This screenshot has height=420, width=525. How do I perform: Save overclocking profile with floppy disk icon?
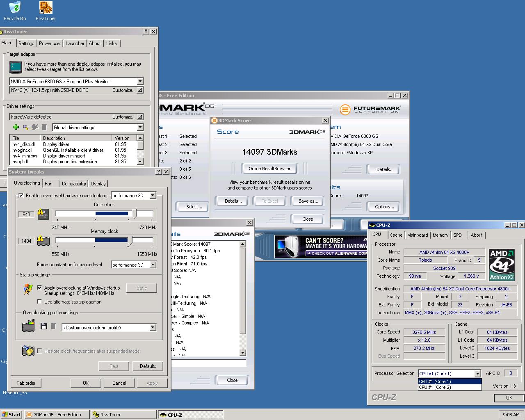44,326
